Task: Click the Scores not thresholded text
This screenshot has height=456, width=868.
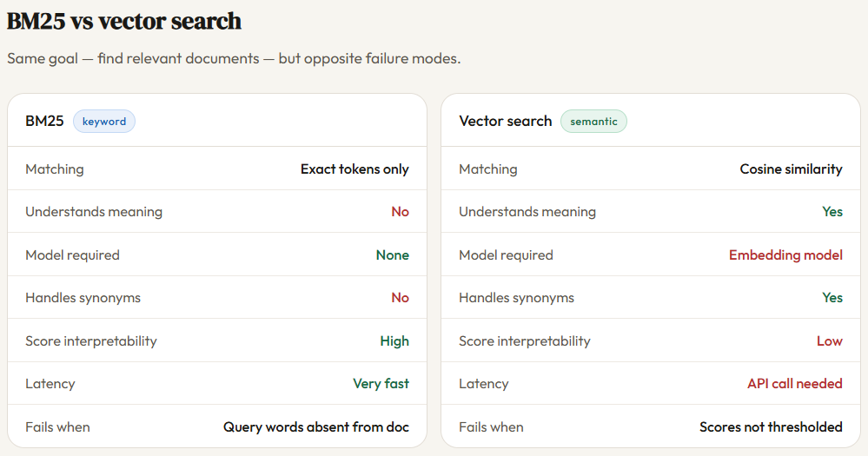Action: pos(771,427)
